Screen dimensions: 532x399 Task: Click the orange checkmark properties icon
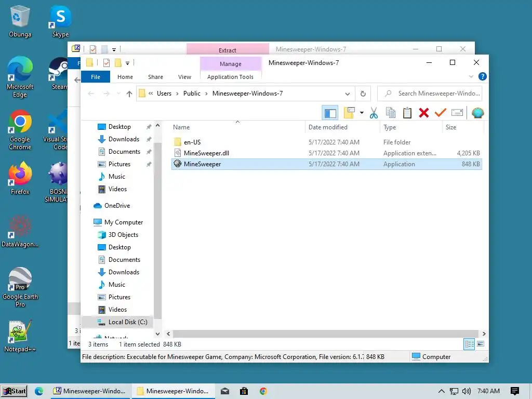click(x=441, y=113)
